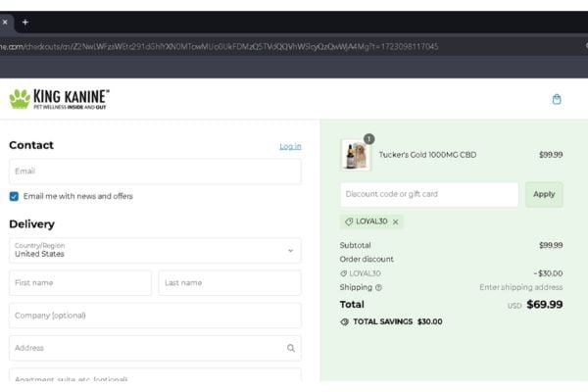The height and width of the screenshot is (392, 588).
Task: Close the current browser tab
Action: tap(5, 23)
